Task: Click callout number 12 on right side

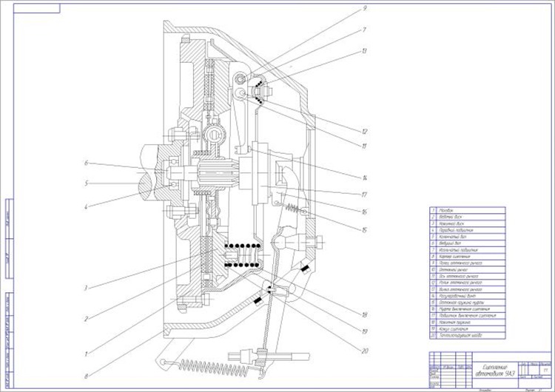Action: (x=364, y=132)
